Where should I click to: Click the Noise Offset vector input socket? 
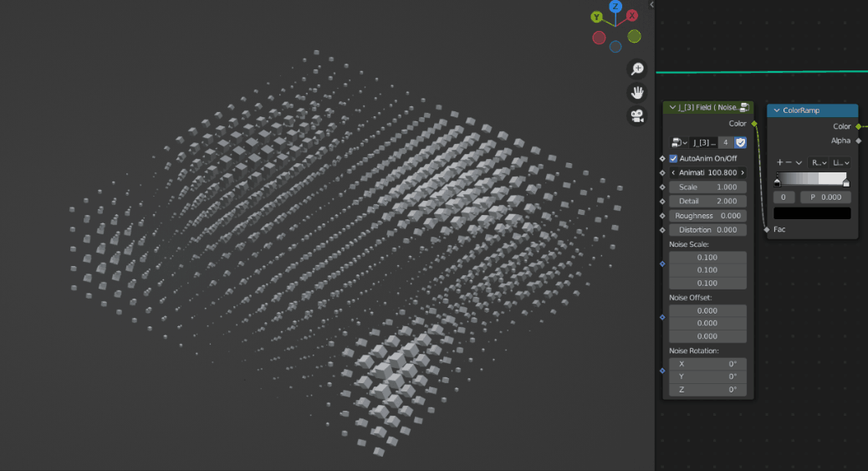coord(662,318)
